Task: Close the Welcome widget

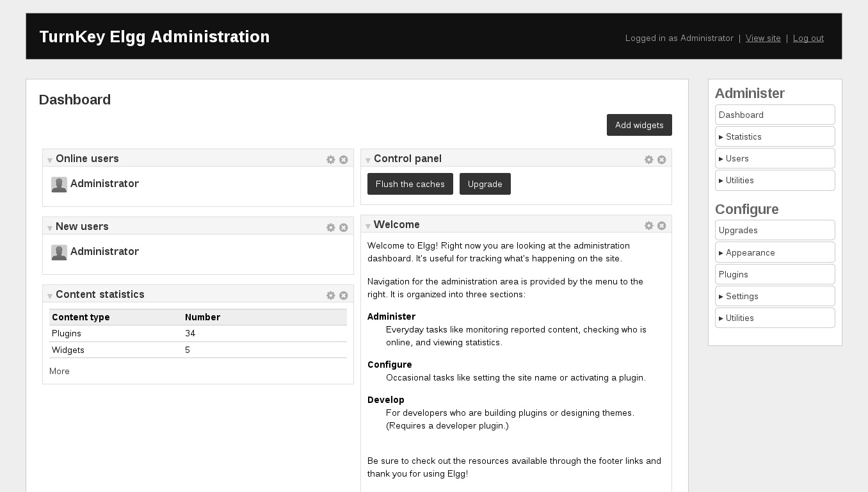Action: point(662,225)
